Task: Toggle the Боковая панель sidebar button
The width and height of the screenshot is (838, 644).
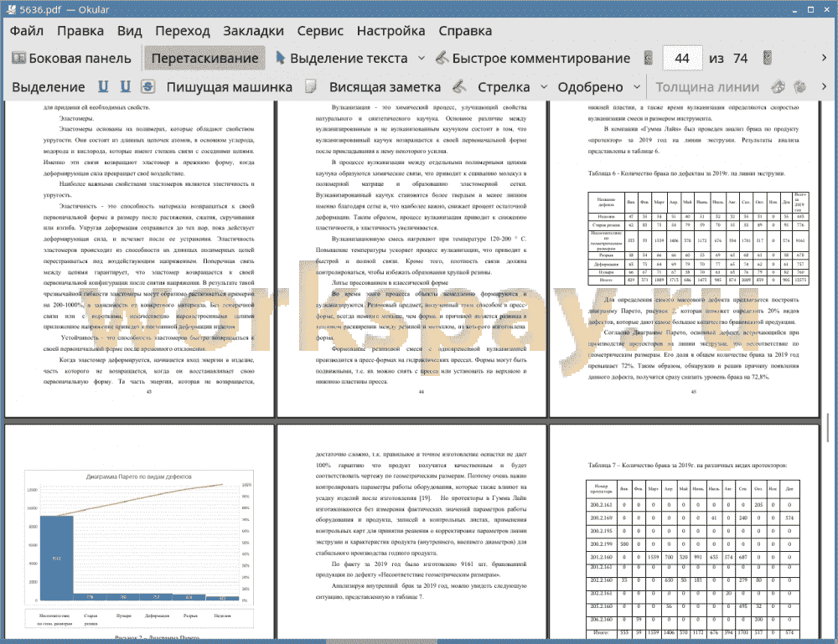Action: coord(71,59)
